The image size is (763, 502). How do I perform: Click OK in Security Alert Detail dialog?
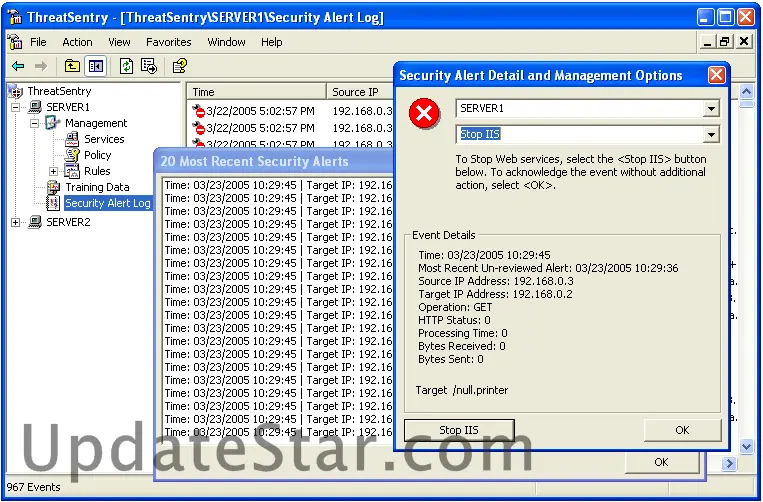pos(682,430)
